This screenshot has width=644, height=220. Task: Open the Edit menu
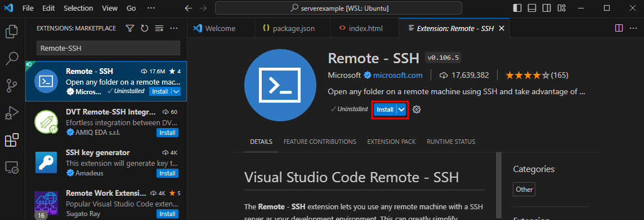point(48,8)
